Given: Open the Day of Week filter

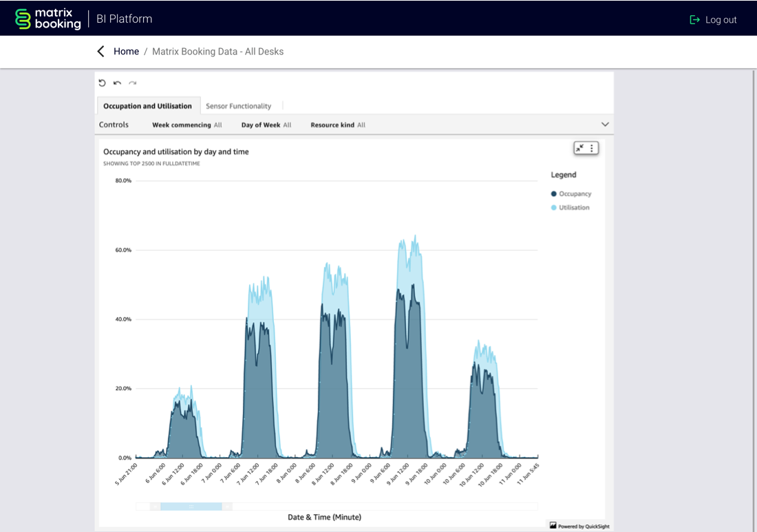Looking at the screenshot, I should (266, 125).
